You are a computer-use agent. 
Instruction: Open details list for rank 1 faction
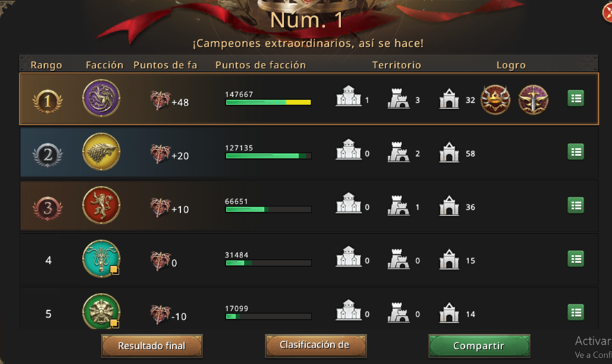click(x=575, y=98)
